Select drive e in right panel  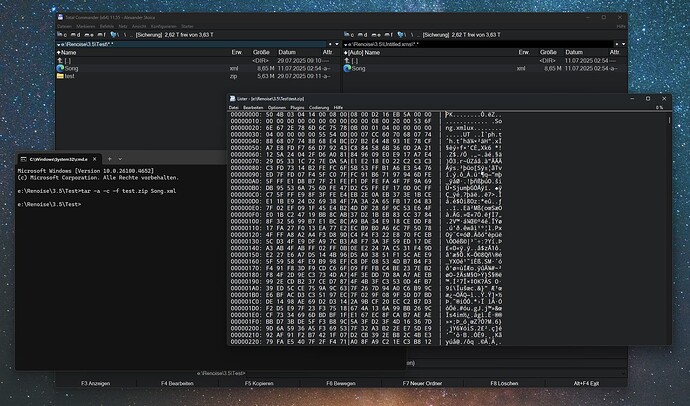[x=375, y=34]
